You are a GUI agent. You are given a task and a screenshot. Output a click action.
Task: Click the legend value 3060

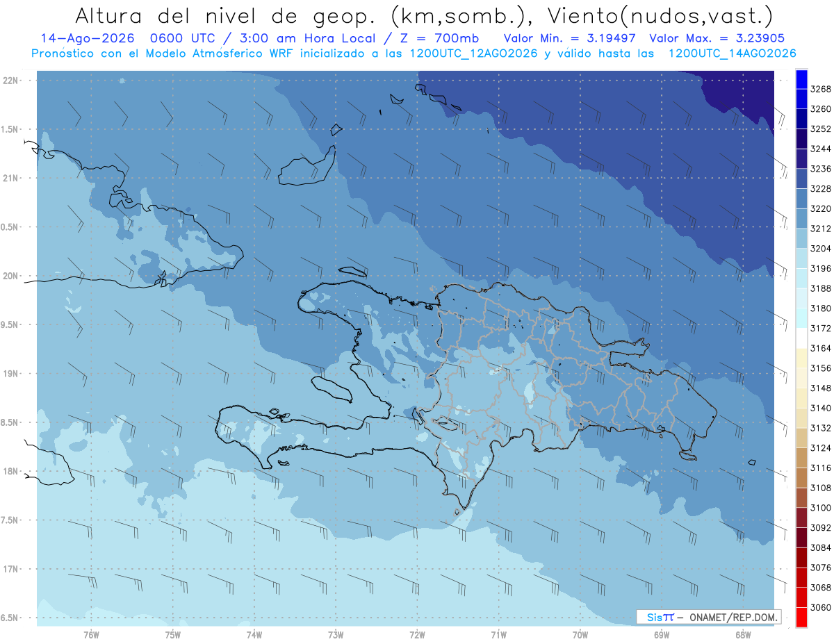click(x=820, y=607)
